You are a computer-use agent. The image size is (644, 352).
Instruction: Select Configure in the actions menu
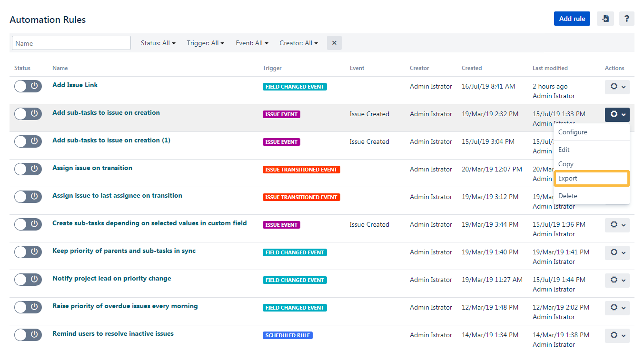pyautogui.click(x=592, y=132)
